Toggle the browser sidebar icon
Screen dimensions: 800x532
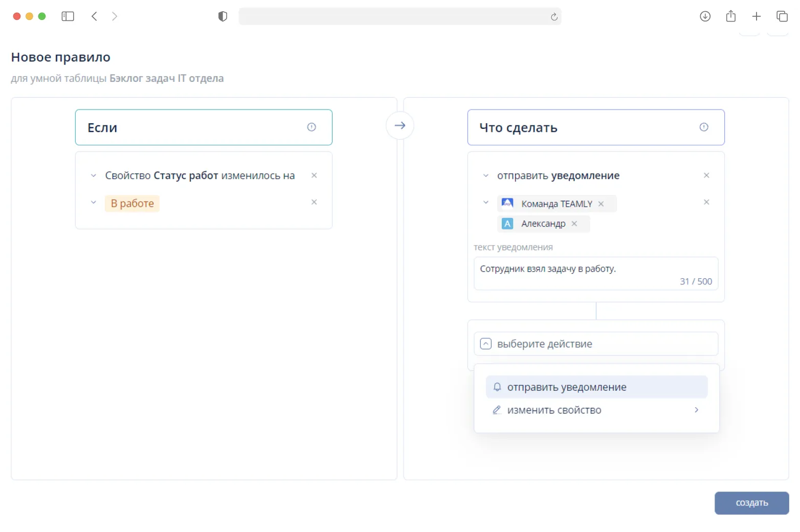click(68, 16)
